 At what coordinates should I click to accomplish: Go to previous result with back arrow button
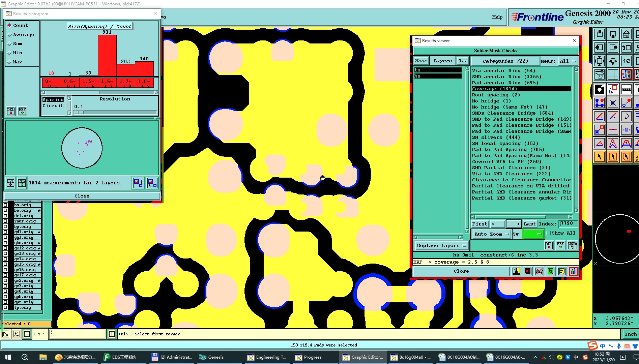[x=497, y=224]
